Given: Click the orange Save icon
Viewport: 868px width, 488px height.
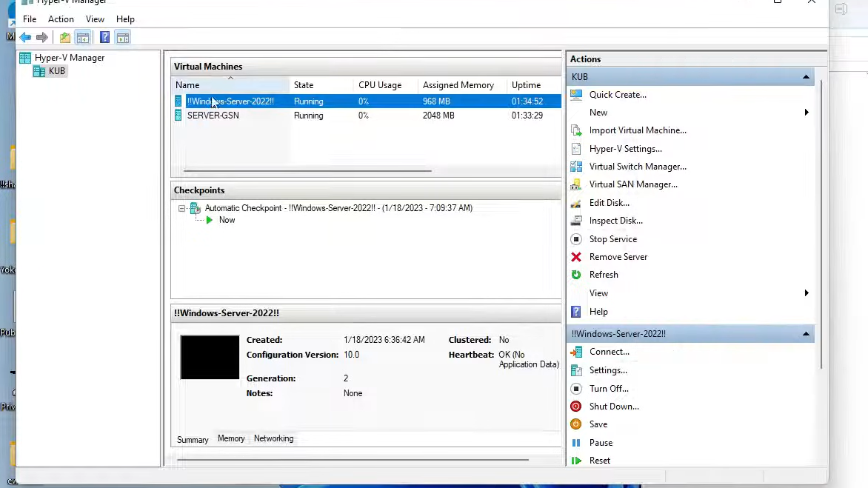Looking at the screenshot, I should point(576,424).
